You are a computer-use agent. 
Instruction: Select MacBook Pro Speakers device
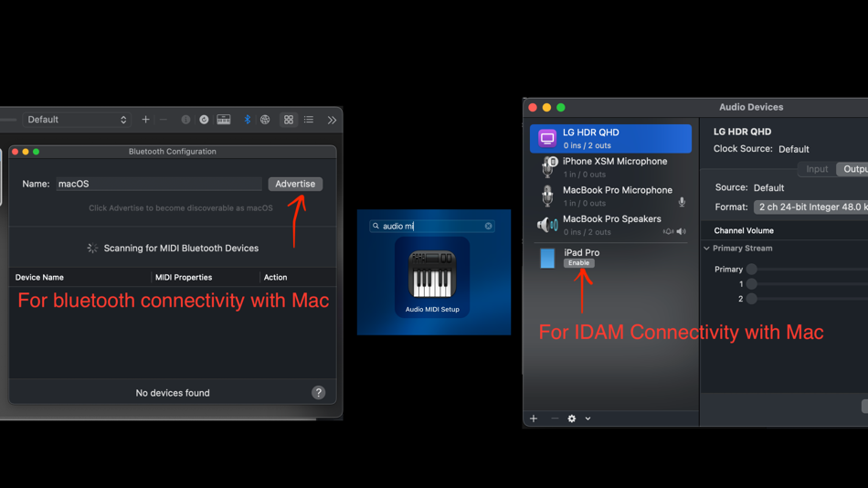pyautogui.click(x=610, y=225)
